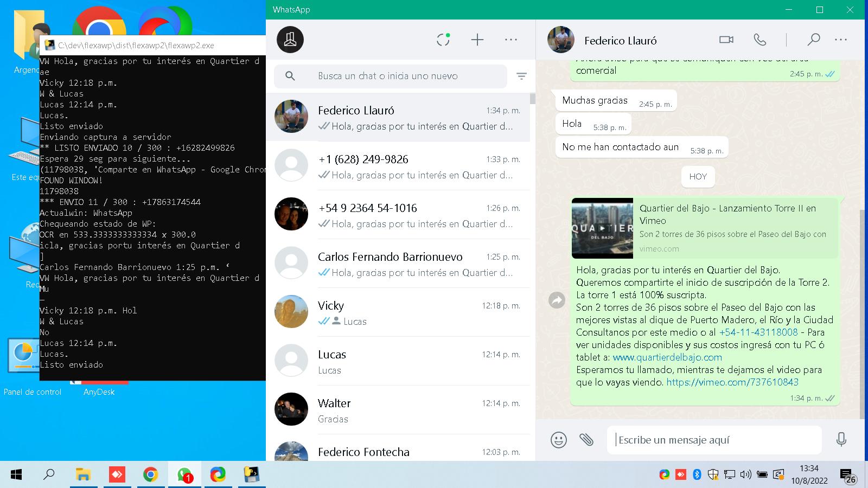Open the Federico Fontecha chat

[398, 449]
